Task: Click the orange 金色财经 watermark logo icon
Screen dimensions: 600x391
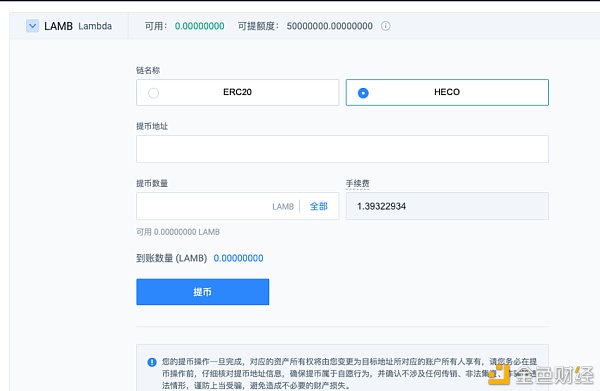Action: click(x=500, y=375)
